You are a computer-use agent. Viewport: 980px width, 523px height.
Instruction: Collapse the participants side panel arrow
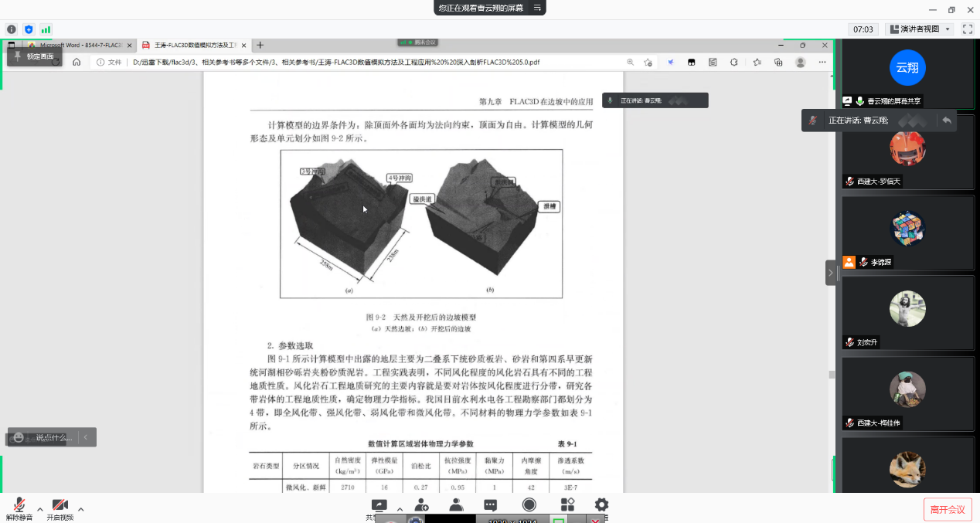(x=831, y=273)
